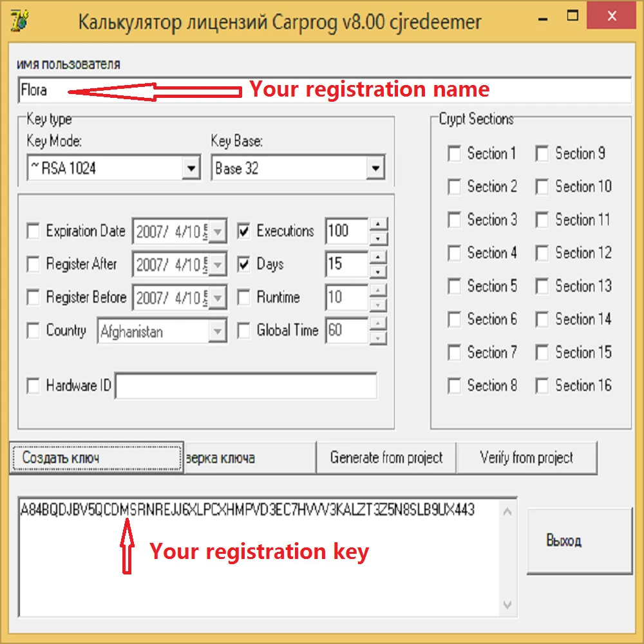Open the Register Before date picker dropdown
Viewport: 644px width, 644px height.
(218, 298)
